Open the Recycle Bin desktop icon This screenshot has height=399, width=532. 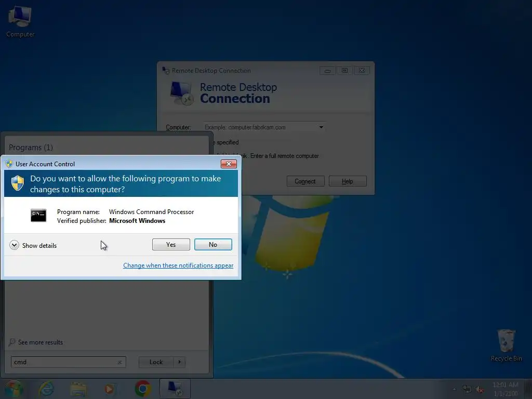click(506, 345)
